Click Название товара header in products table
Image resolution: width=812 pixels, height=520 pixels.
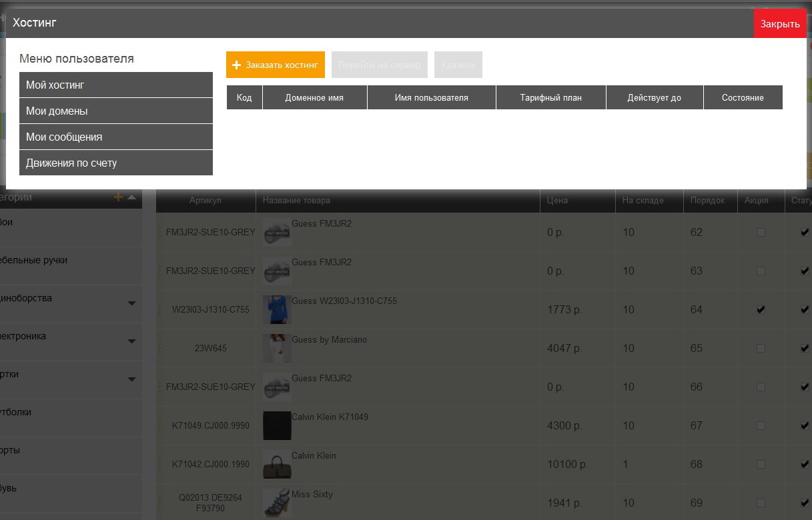pos(398,201)
